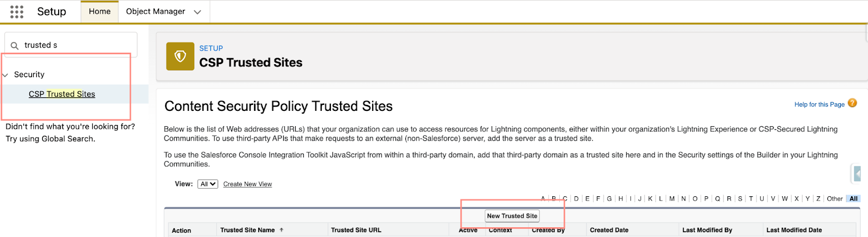Expand the Object Manager dropdown chevron

point(197,12)
